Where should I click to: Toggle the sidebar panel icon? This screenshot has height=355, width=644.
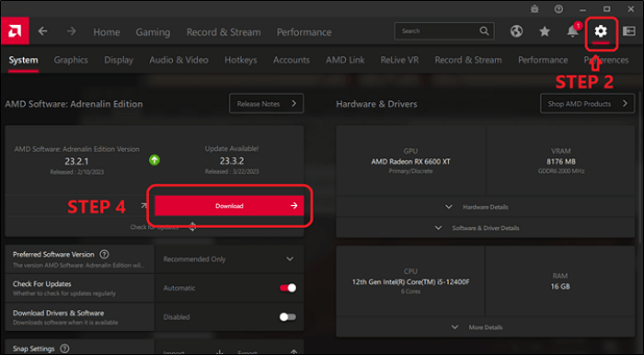[x=629, y=31]
